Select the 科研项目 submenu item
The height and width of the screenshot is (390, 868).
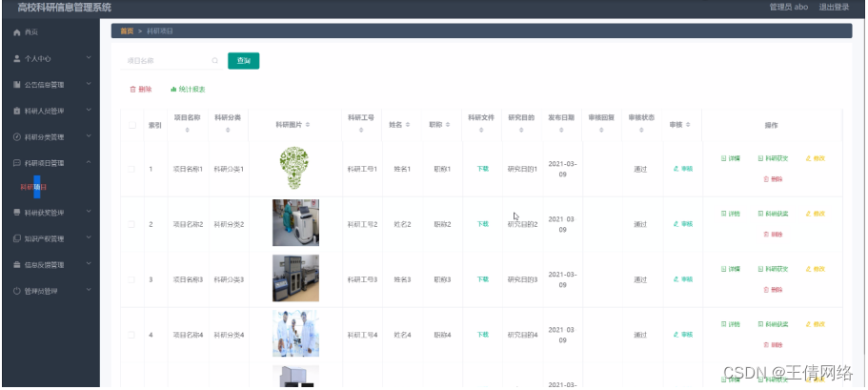(33, 187)
